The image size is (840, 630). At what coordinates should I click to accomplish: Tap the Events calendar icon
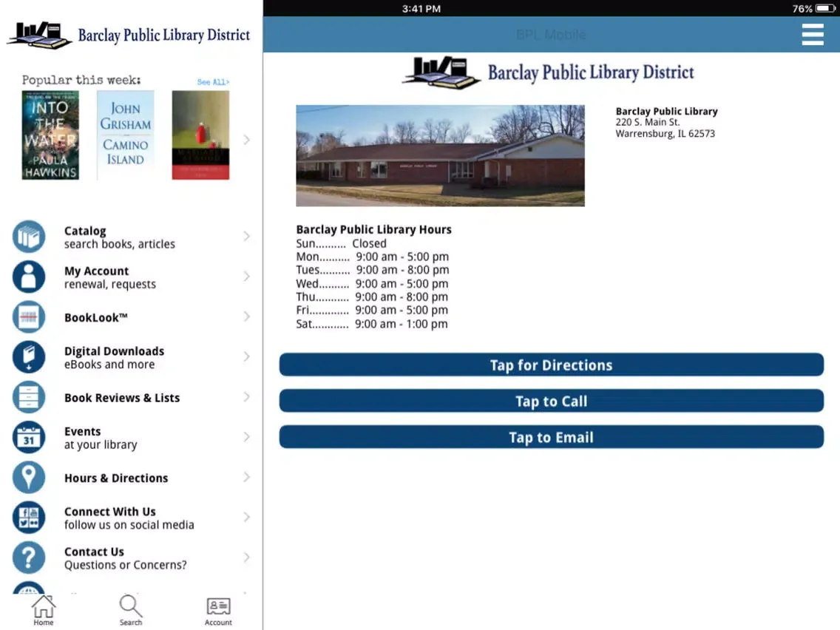tap(29, 437)
